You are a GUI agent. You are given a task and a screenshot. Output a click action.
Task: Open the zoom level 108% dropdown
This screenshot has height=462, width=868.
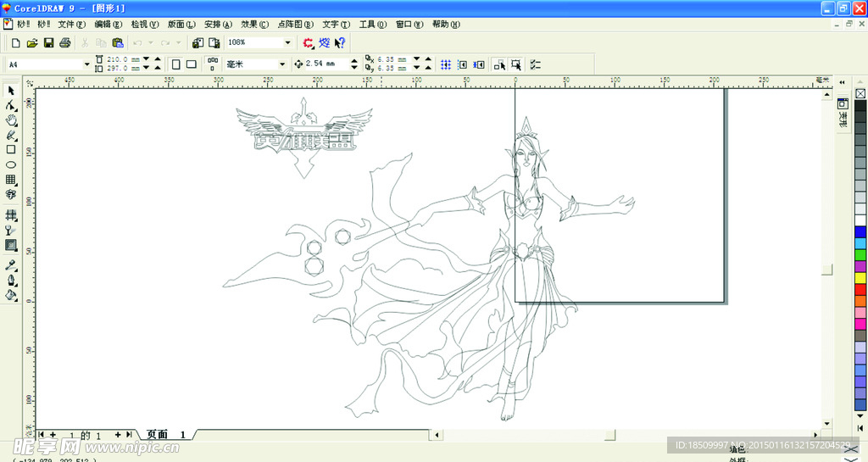(x=287, y=42)
